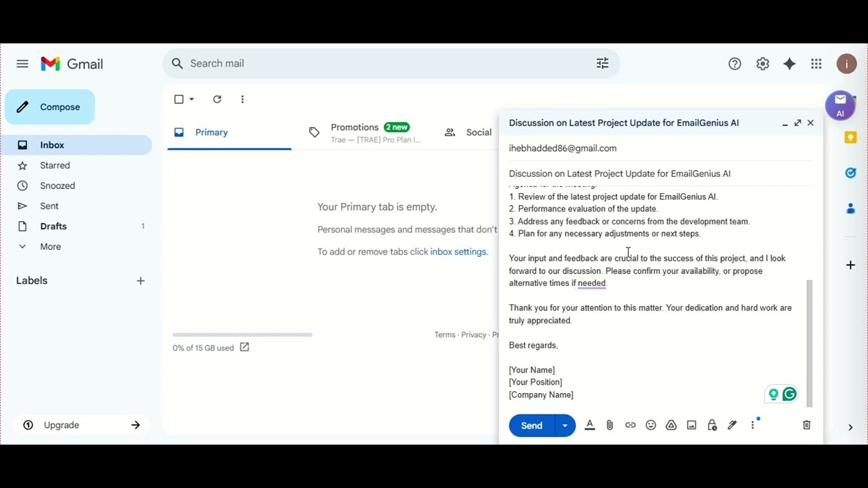
Task: Enable confidential mode with the lock icon
Action: (x=711, y=425)
